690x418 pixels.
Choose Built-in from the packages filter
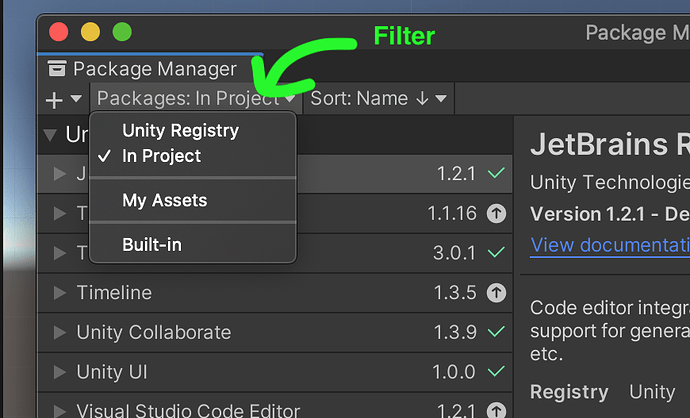pos(152,244)
